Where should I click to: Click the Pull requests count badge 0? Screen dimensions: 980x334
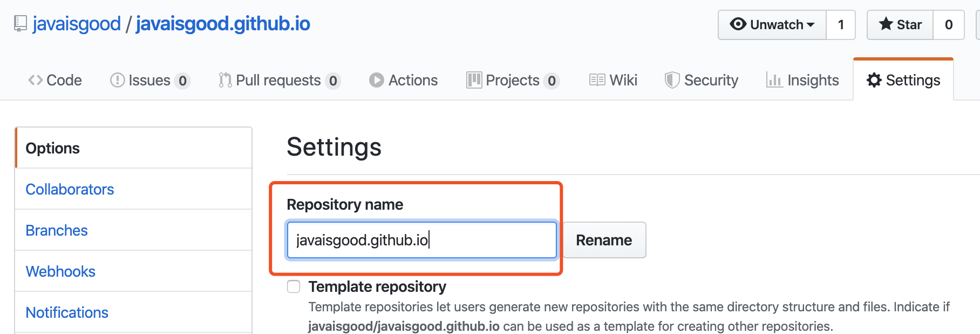tap(333, 81)
